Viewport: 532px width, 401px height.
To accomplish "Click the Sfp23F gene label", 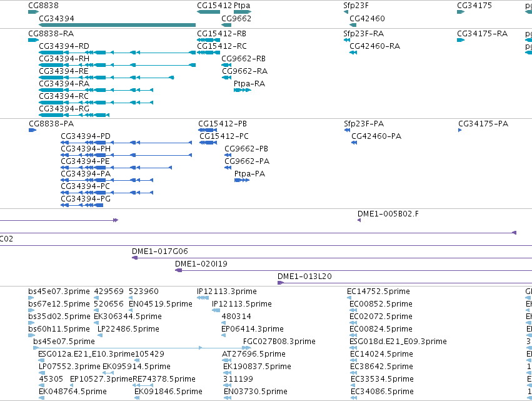I will tap(356, 6).
